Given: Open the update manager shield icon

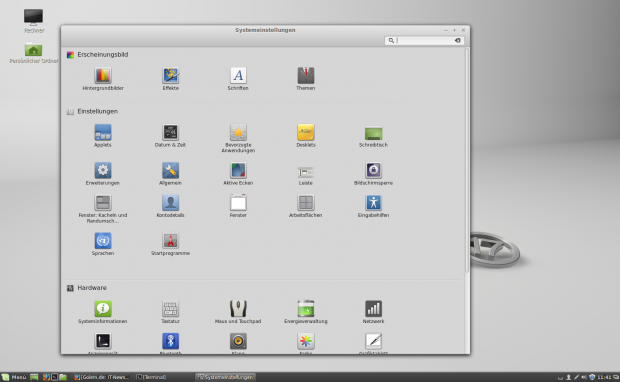Looking at the screenshot, I should [x=592, y=377].
